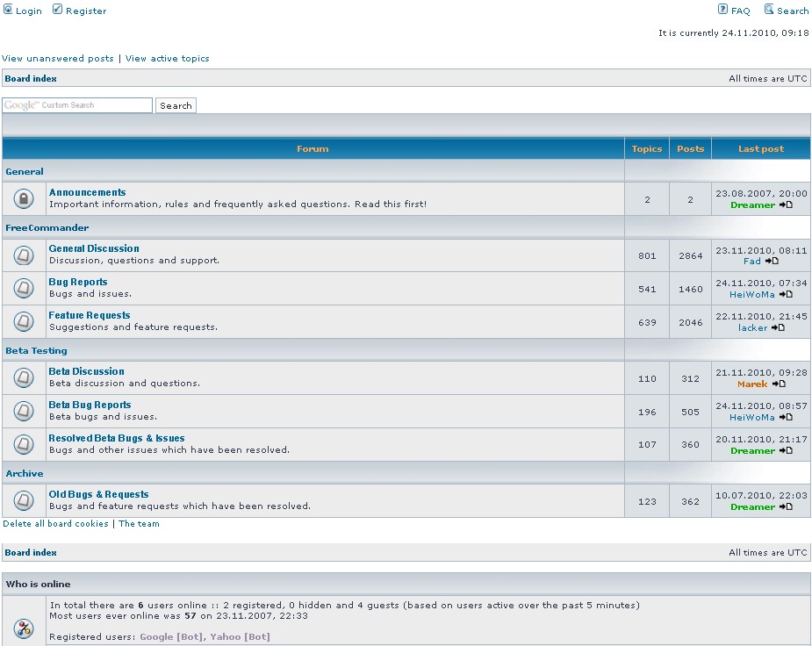Click the Register icon in header
The height and width of the screenshot is (646, 812).
click(57, 10)
